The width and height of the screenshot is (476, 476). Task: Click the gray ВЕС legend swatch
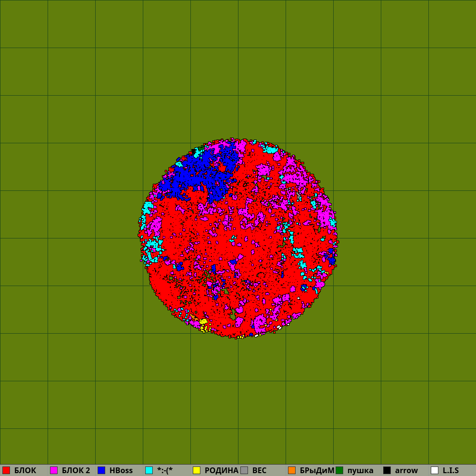(x=244, y=470)
